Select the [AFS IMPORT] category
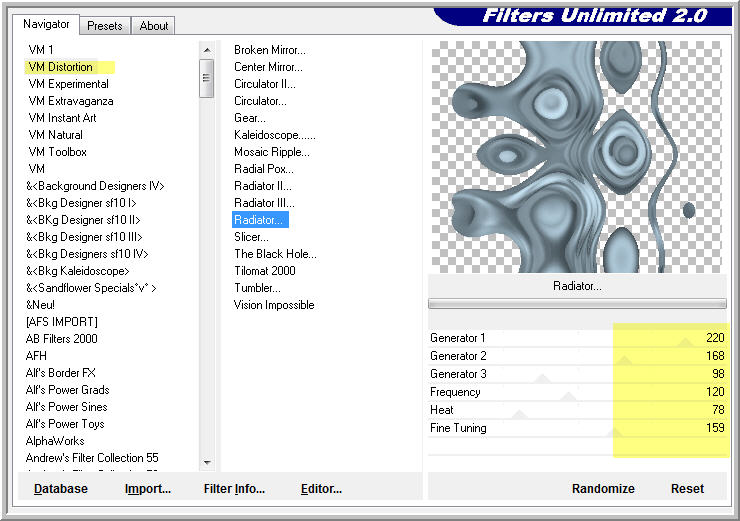This screenshot has width=740, height=521. point(62,321)
